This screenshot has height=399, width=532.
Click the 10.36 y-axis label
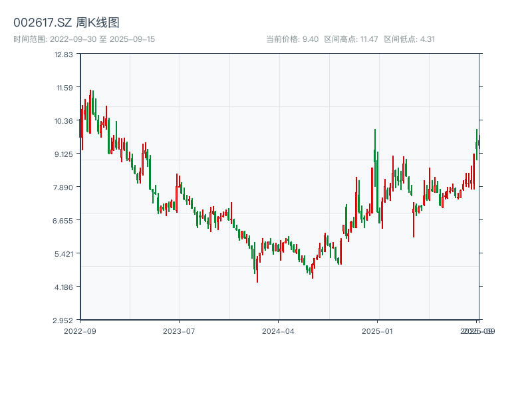65,120
